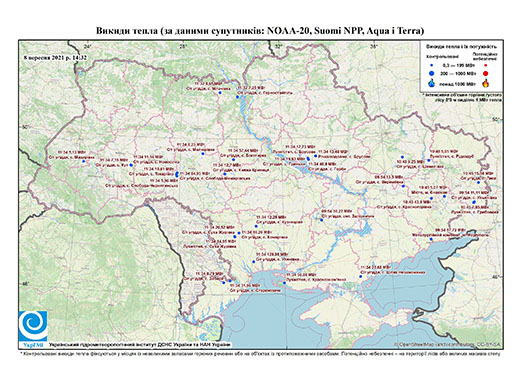Click the map title Викиди тепла
Viewport: 520px width, 368px height.
260,31
